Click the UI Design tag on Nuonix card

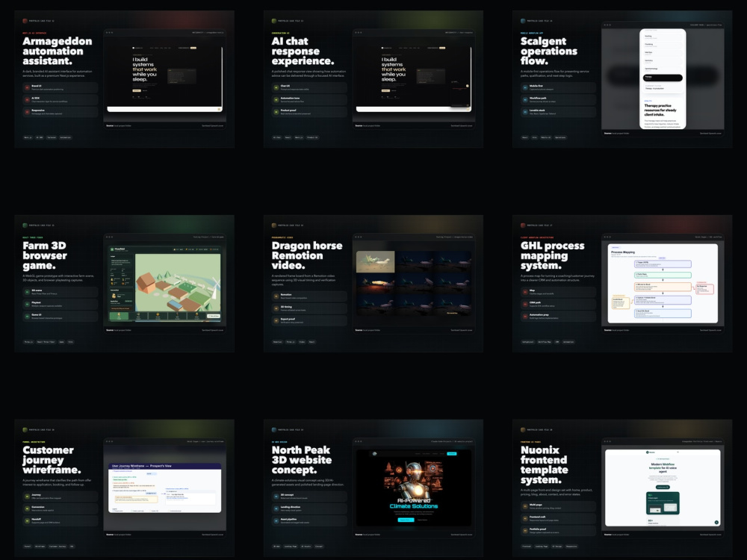coord(557,547)
